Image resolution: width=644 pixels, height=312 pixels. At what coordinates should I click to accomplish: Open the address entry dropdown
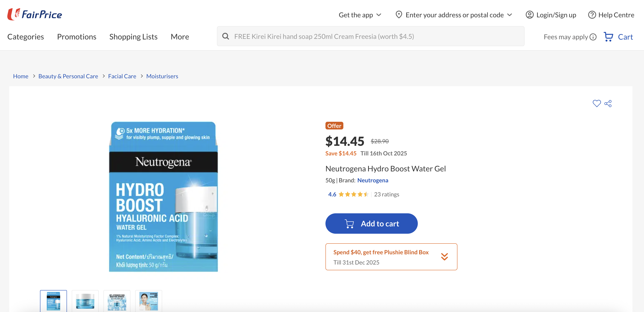coord(510,15)
